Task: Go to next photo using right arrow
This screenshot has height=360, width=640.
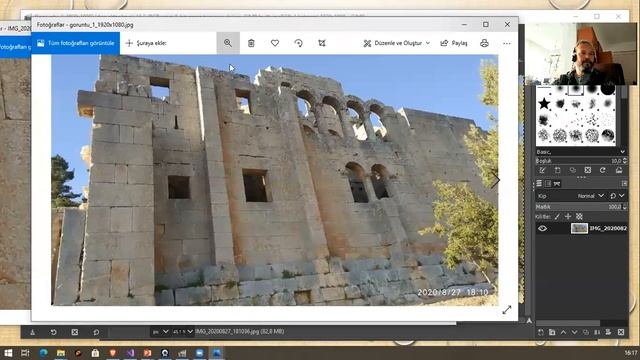Action: [495, 180]
